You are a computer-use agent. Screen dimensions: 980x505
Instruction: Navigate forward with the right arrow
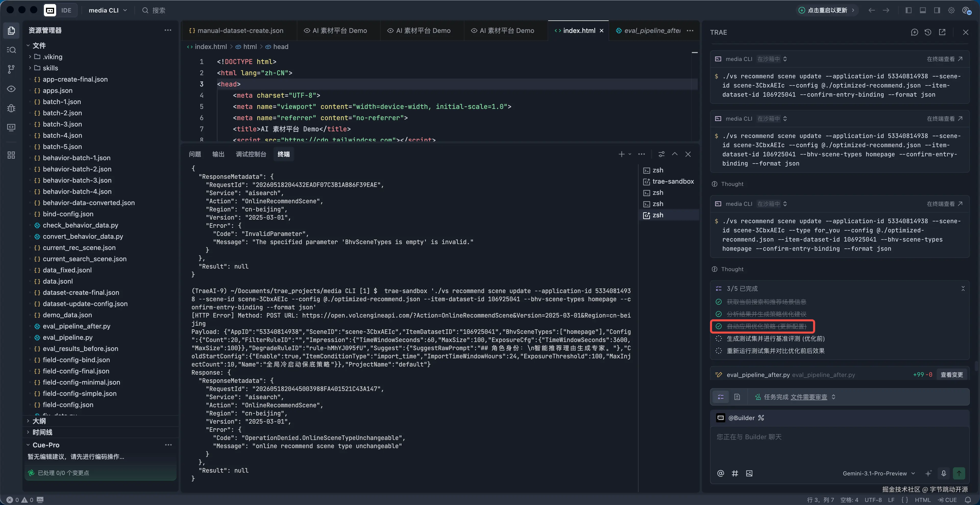pyautogui.click(x=886, y=10)
